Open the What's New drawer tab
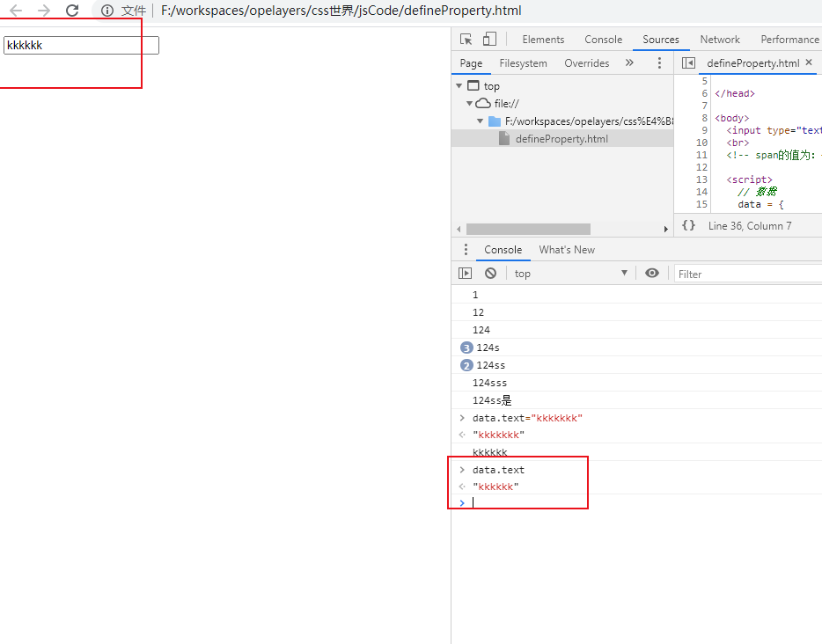 click(x=567, y=250)
